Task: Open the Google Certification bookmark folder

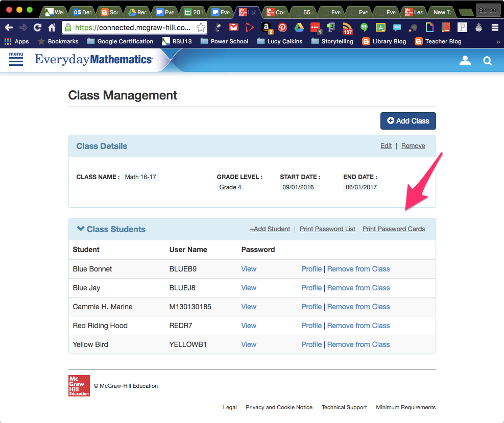Action: 120,41
